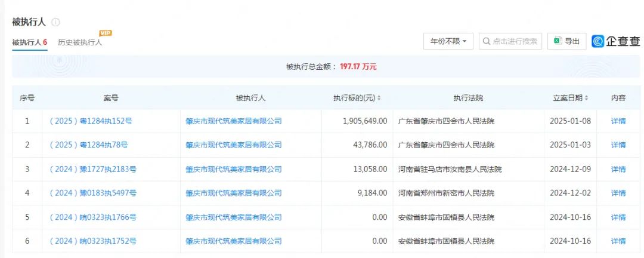
Task: View 详情 for the 2025-01-08 case
Action: pyautogui.click(x=618, y=121)
